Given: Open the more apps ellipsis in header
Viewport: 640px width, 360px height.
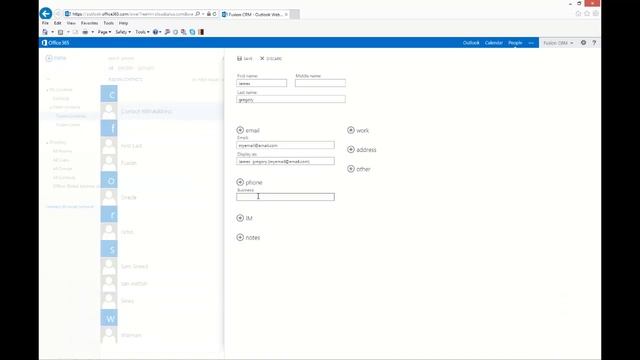Looking at the screenshot, I should pyautogui.click(x=531, y=43).
